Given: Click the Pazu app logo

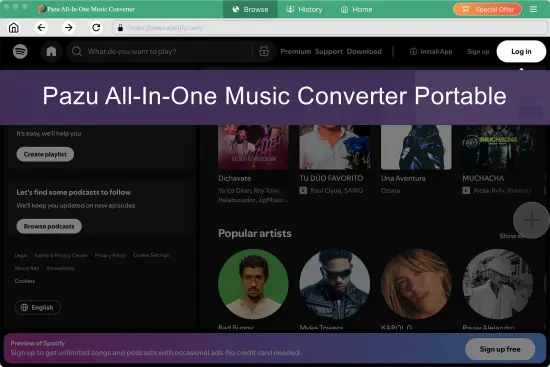Looking at the screenshot, I should pos(42,9).
